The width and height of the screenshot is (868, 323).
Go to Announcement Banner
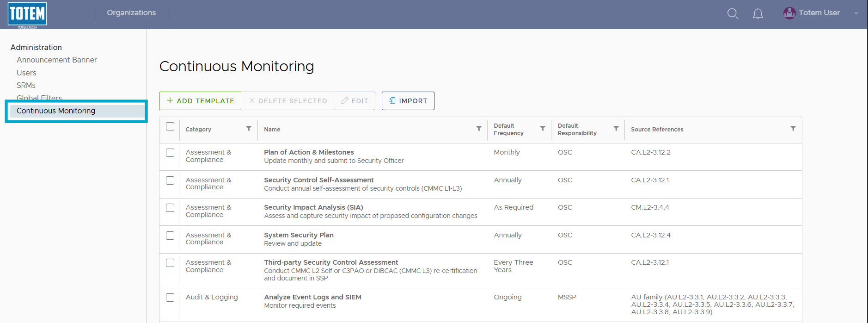point(57,60)
